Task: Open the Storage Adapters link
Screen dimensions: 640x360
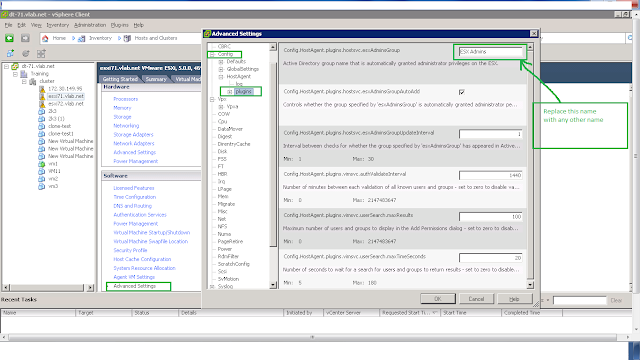Action: coord(133,135)
